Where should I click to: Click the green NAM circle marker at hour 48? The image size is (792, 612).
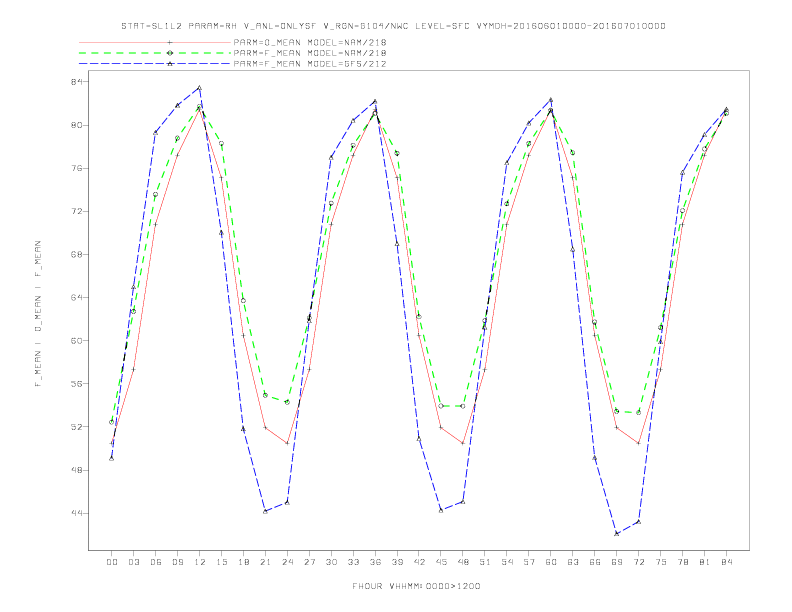[x=463, y=406]
